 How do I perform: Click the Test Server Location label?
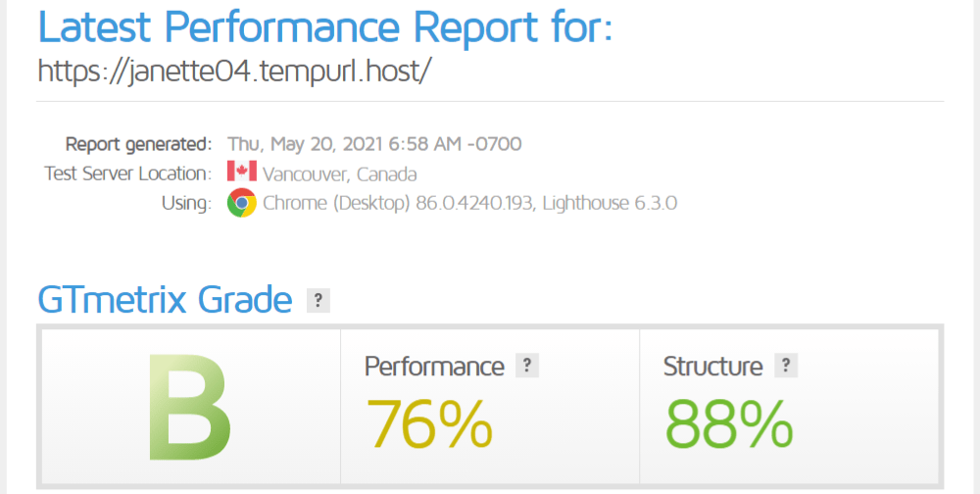(x=127, y=173)
